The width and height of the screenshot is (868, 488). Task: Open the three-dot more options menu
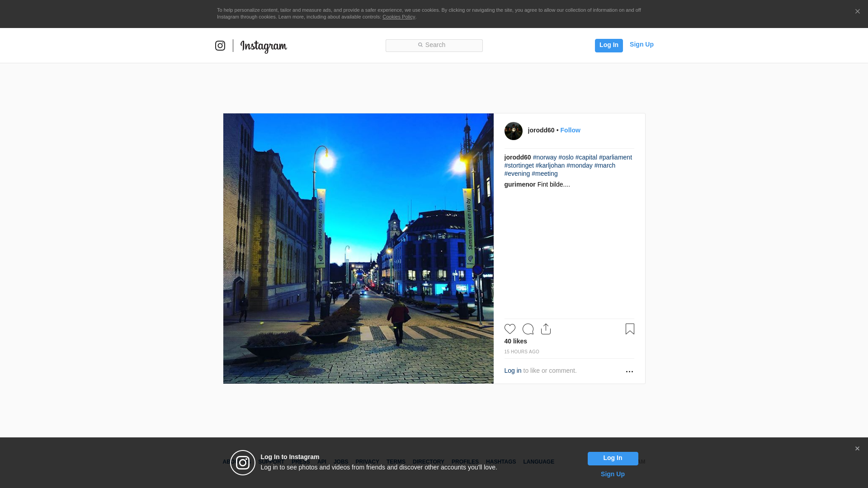click(x=629, y=371)
